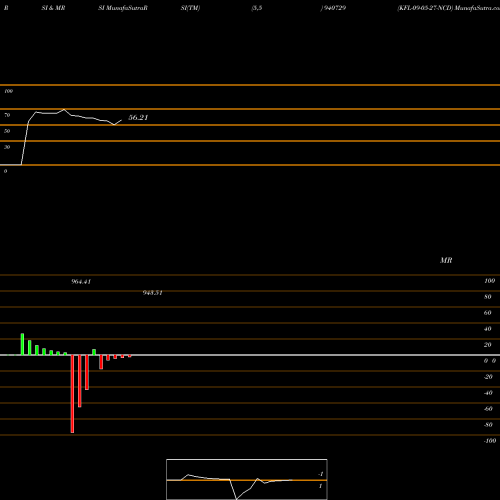Open the MunafaSutra.com link at top right
This screenshot has width=500, height=500.
click(x=477, y=8)
